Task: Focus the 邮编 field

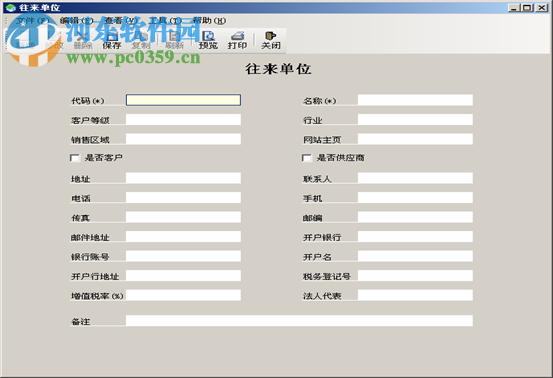Action: point(415,217)
